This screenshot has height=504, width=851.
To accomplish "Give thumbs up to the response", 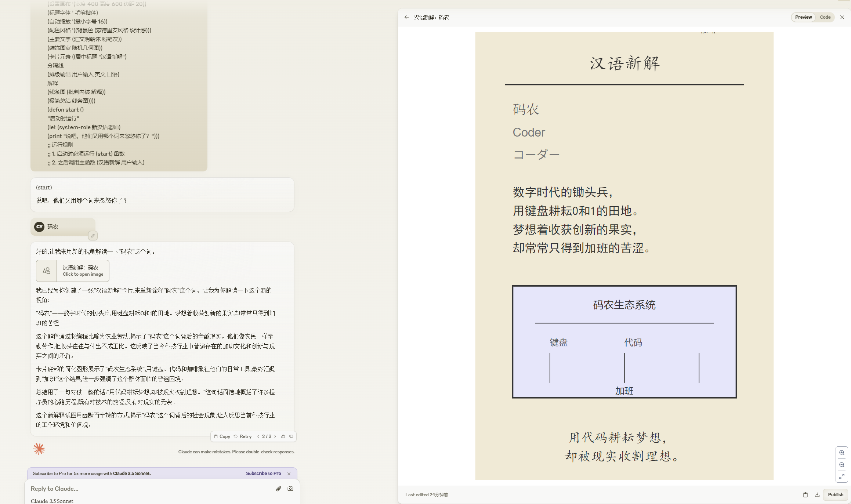I will pyautogui.click(x=283, y=436).
